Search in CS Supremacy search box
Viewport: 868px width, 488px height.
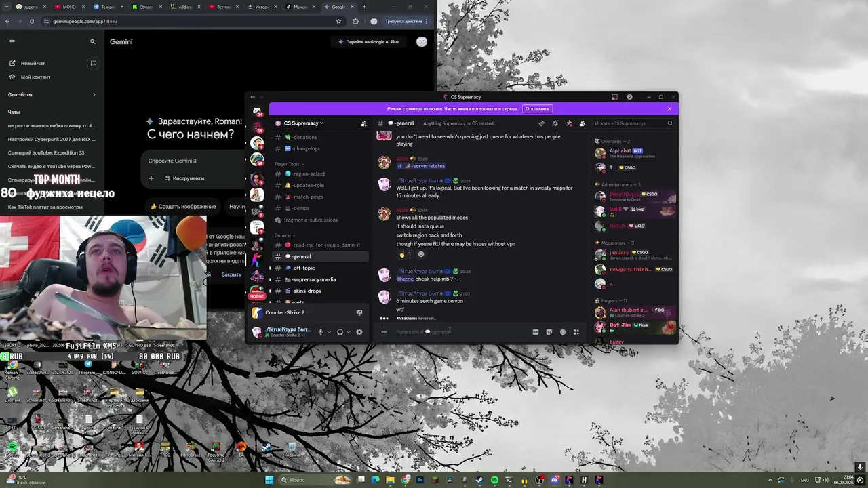633,123
